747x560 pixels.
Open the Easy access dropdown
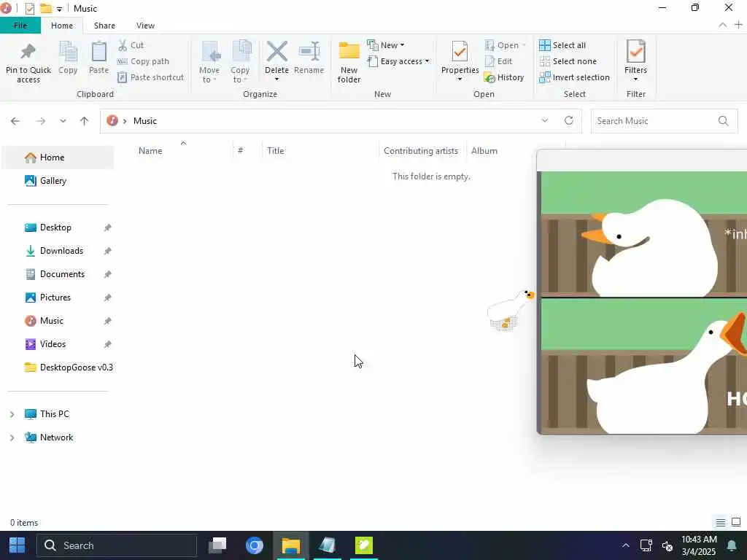(x=398, y=61)
